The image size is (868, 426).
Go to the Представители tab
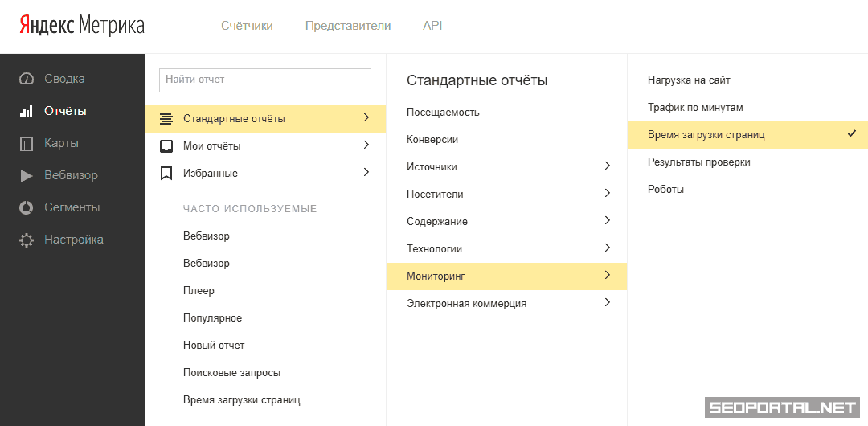(348, 26)
